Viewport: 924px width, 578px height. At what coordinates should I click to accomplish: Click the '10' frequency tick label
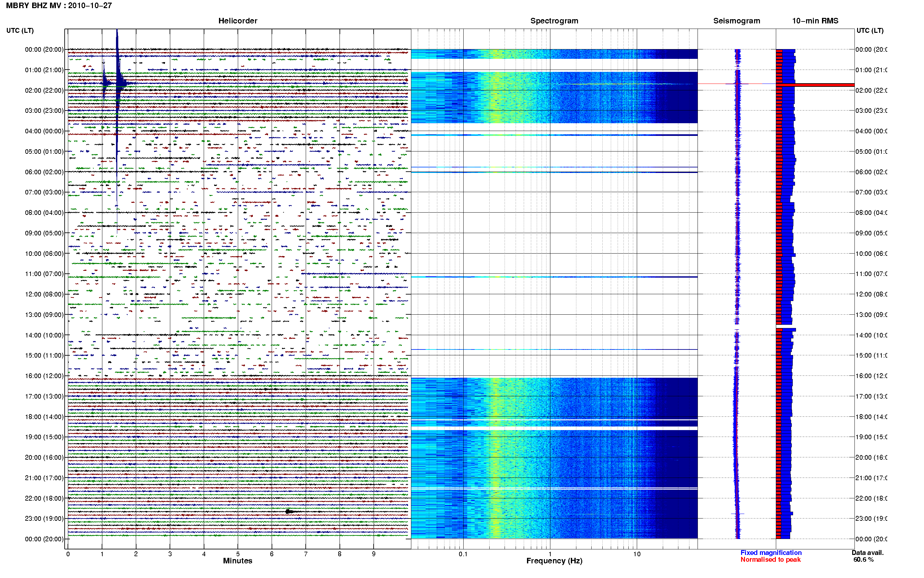(x=637, y=554)
